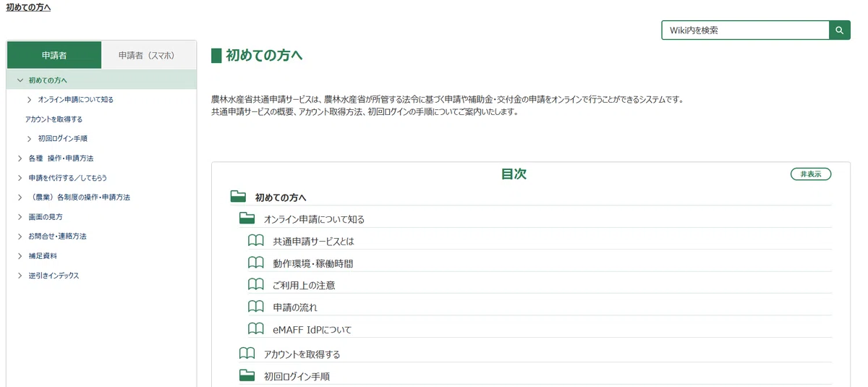Open オンライン申請について知る in the sidebar
Screen dimensions: 868x387
(75, 99)
